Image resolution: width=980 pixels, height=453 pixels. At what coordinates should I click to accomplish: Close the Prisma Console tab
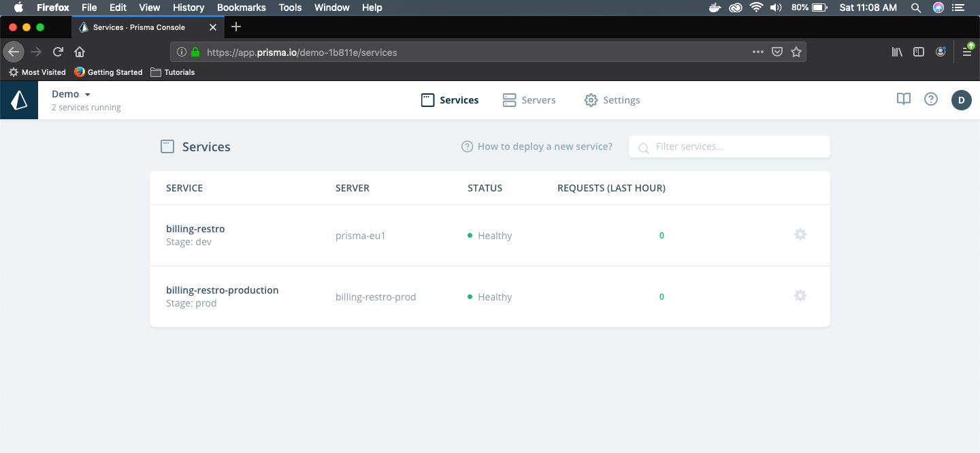point(213,27)
